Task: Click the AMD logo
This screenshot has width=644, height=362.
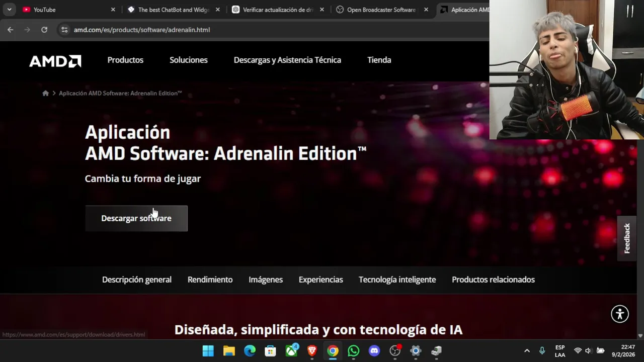Action: 55,61
